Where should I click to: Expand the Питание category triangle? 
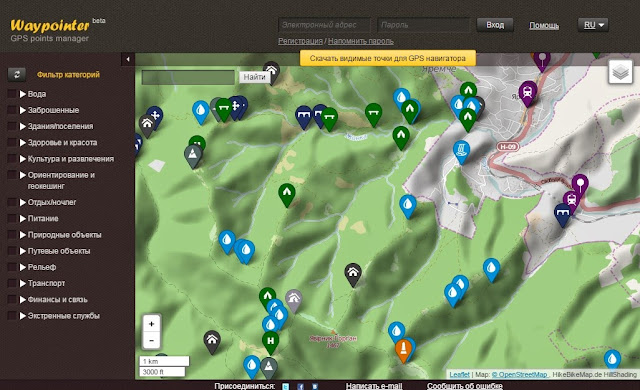22,218
